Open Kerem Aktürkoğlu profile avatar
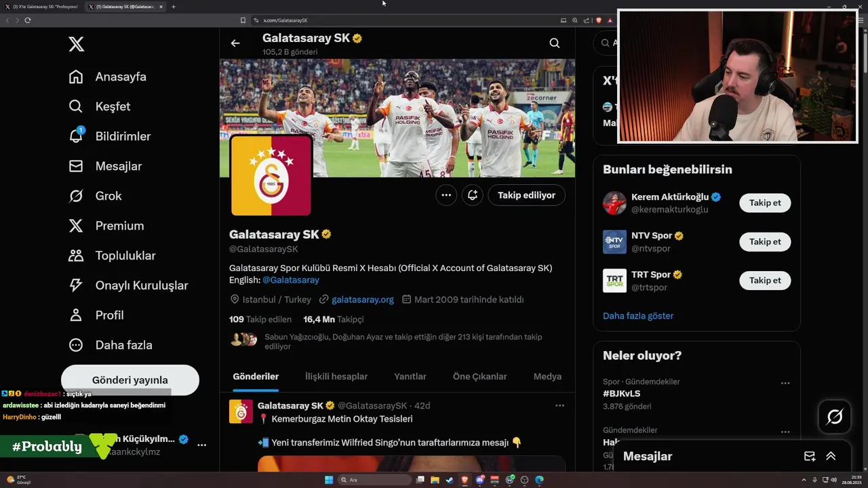Image resolution: width=868 pixels, height=488 pixels. pyautogui.click(x=614, y=203)
